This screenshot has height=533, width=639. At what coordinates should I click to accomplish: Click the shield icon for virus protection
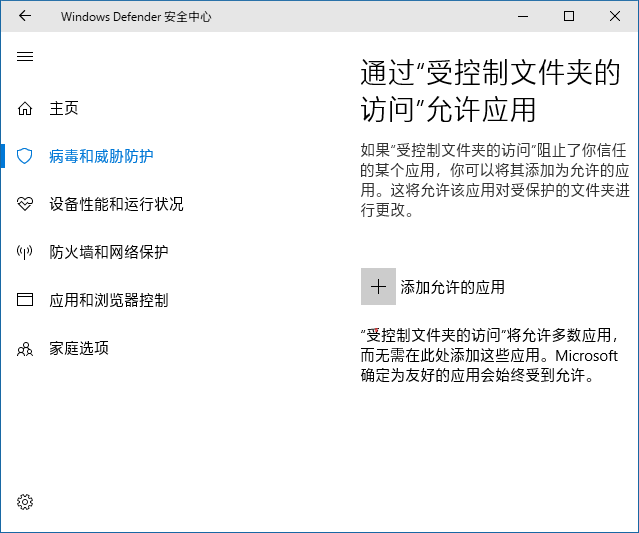click(x=24, y=156)
